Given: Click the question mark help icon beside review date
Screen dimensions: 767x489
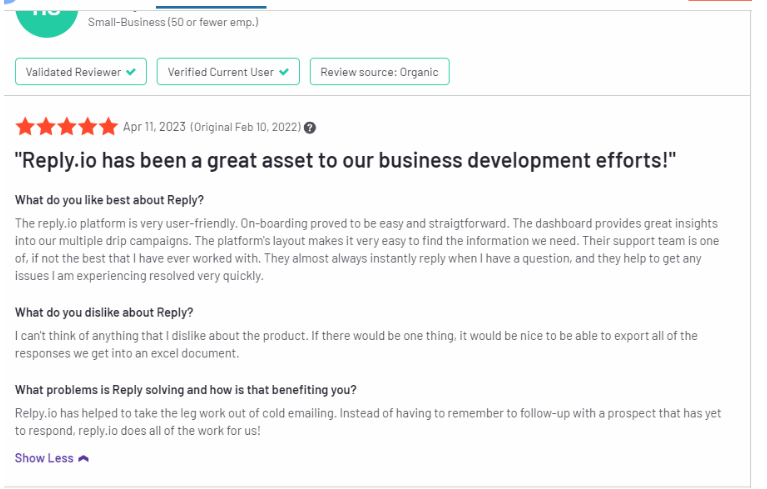Looking at the screenshot, I should 310,128.
